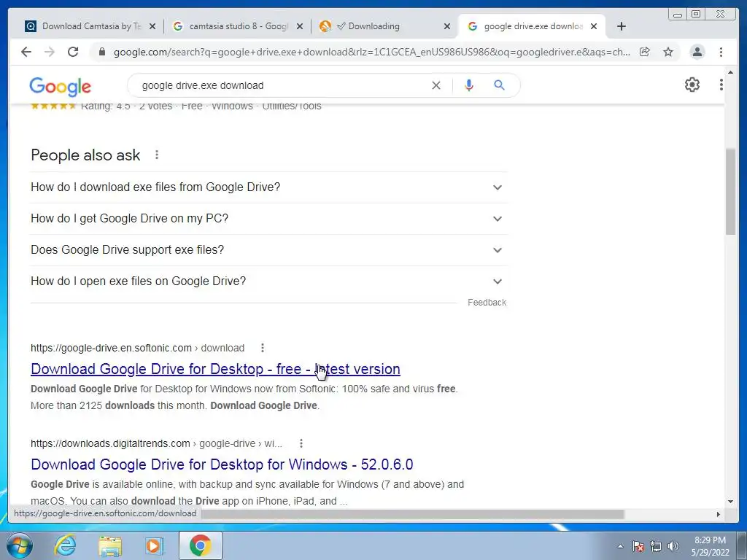This screenshot has height=560, width=747.
Task: Click the Chrome taskbar icon
Action: click(201, 545)
